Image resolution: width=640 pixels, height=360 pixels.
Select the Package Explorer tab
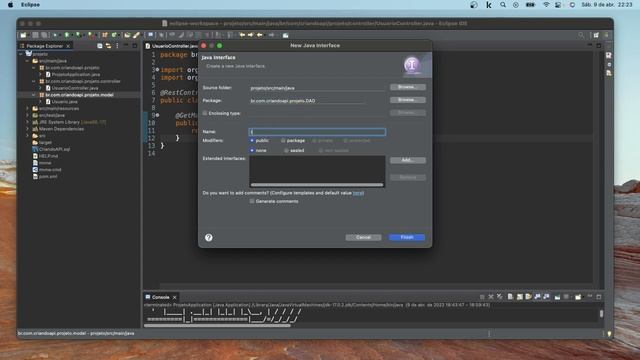44,46
